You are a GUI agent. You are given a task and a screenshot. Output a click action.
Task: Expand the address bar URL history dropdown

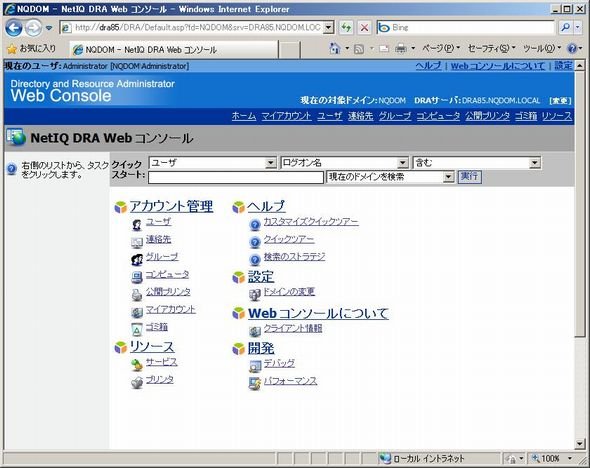tap(328, 27)
